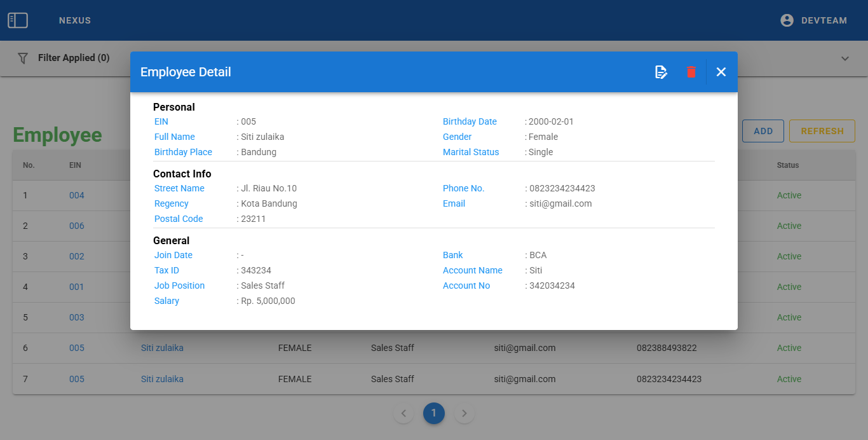Screen dimensions: 868x440
Task: Open EIN 002 employee link
Action: point(77,256)
